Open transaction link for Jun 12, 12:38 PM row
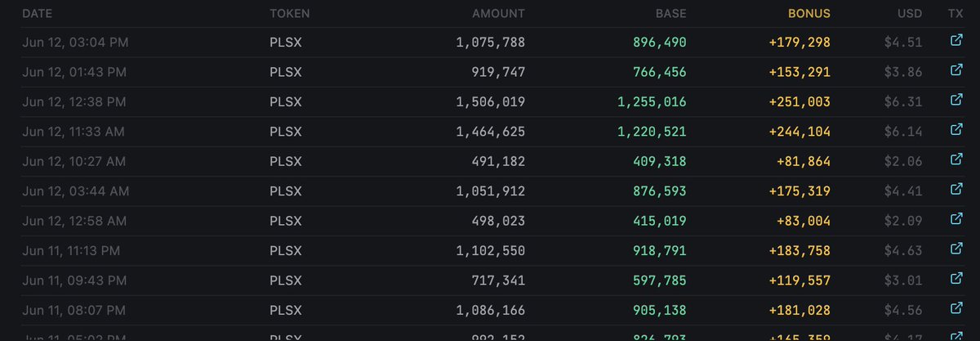This screenshot has height=341, width=980. [x=956, y=100]
